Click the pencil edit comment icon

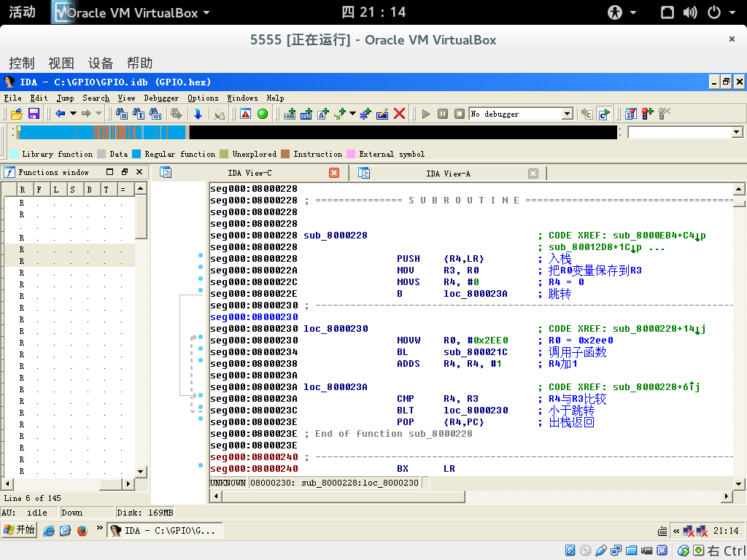pos(382,114)
